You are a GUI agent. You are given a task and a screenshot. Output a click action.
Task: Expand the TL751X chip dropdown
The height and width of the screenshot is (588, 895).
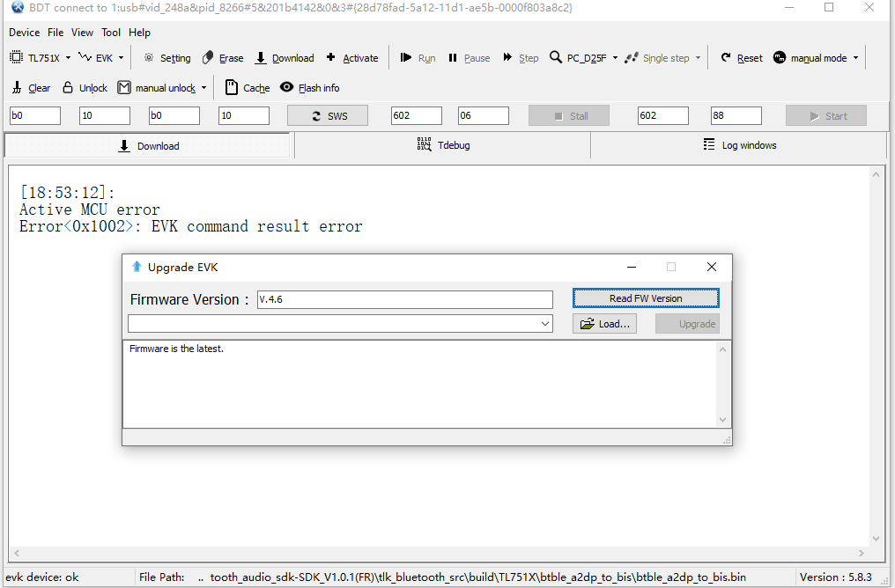[68, 58]
